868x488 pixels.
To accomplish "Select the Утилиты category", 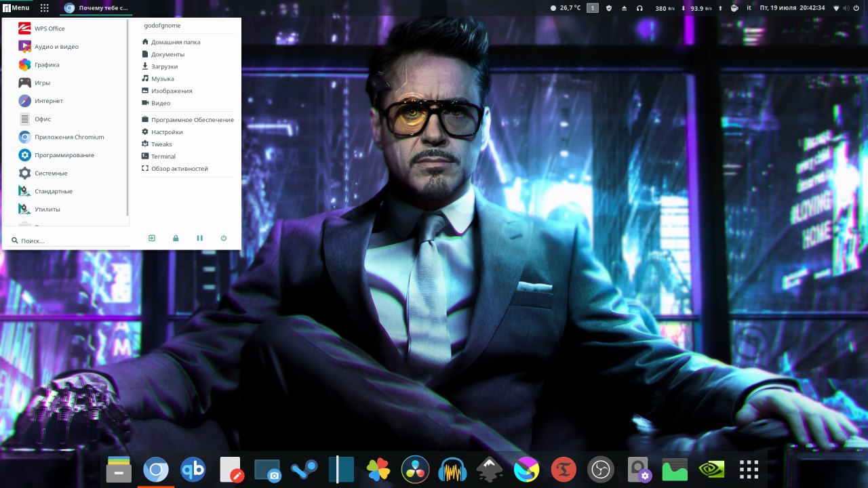I will click(x=65, y=209).
